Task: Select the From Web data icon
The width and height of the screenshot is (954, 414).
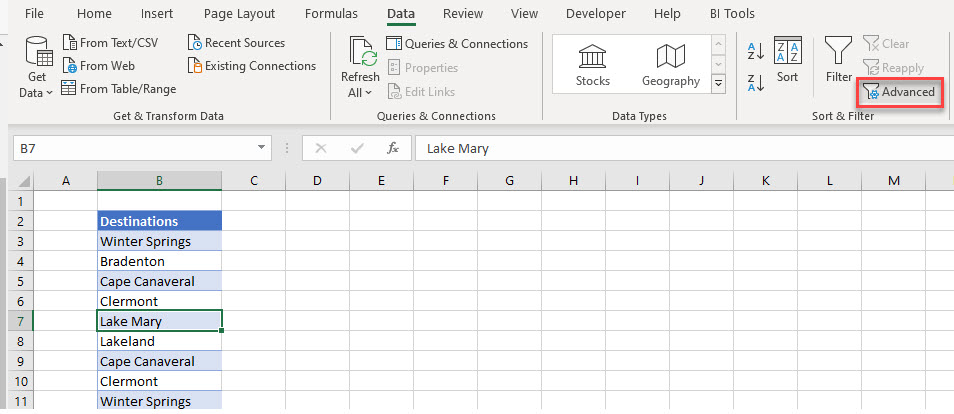Action: point(70,66)
